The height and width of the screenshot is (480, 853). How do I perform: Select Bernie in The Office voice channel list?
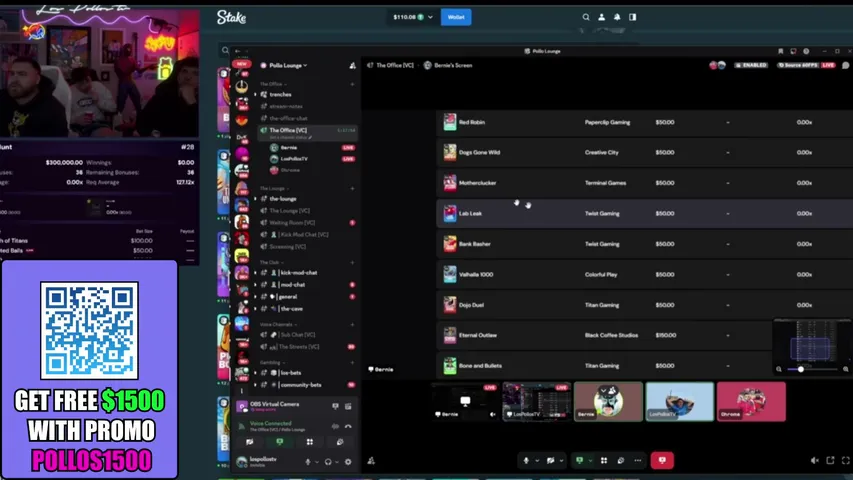coord(289,147)
